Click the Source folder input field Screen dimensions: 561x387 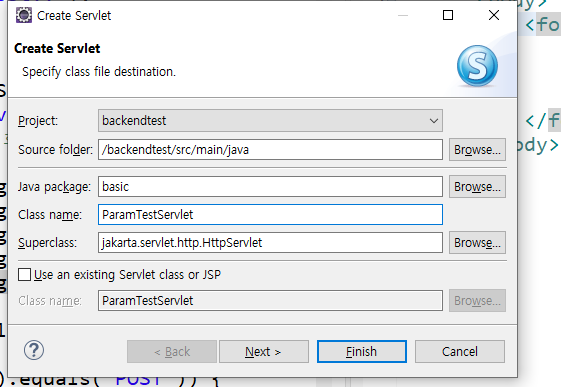point(270,150)
